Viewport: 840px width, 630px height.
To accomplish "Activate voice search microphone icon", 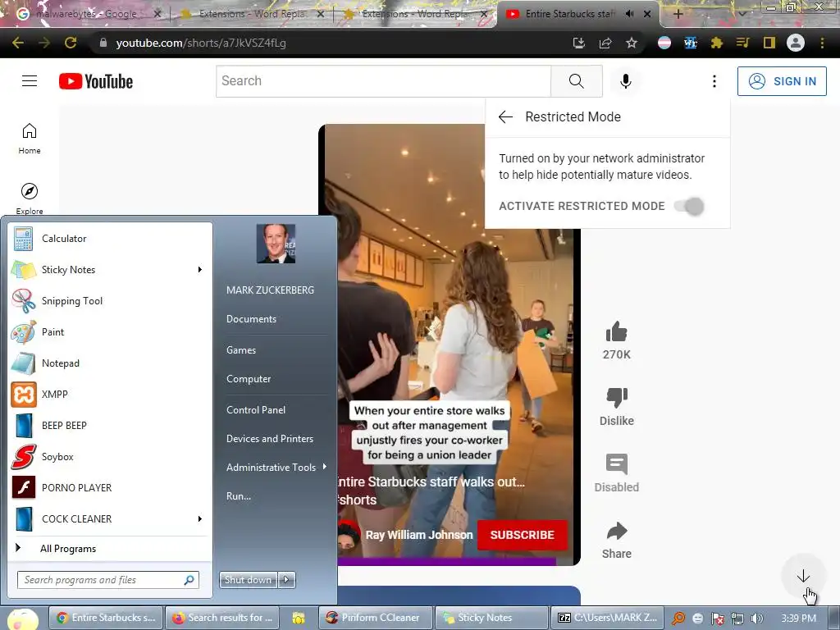I will 625,81.
